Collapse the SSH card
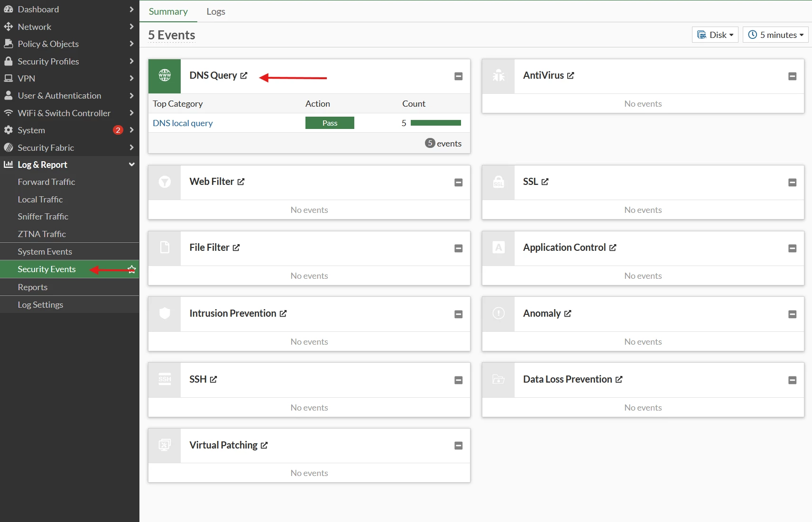This screenshot has width=812, height=522. [459, 380]
